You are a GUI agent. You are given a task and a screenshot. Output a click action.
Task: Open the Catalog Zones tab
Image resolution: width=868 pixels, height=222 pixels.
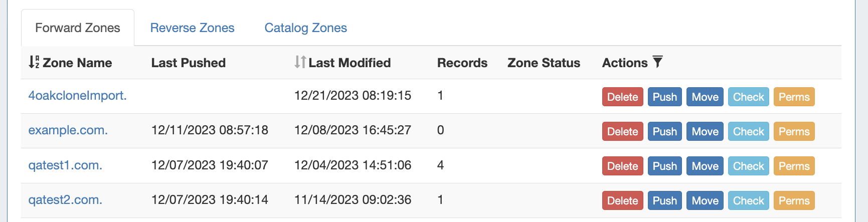click(x=305, y=28)
